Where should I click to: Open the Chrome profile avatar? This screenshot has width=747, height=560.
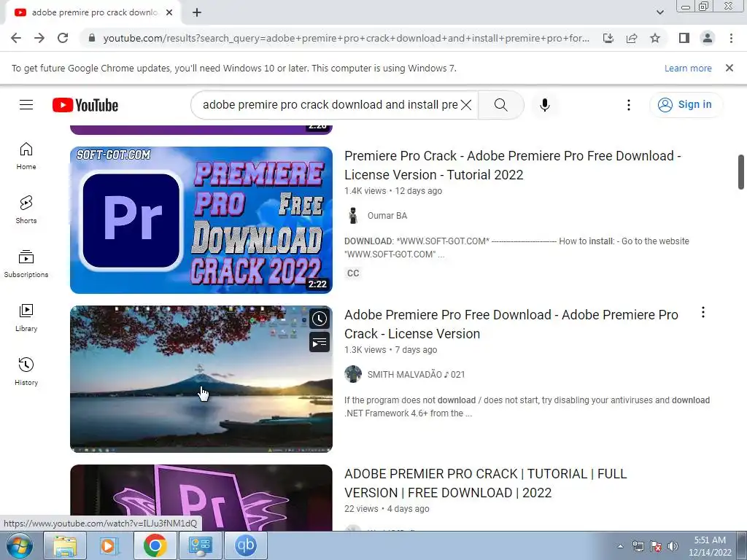click(x=708, y=38)
